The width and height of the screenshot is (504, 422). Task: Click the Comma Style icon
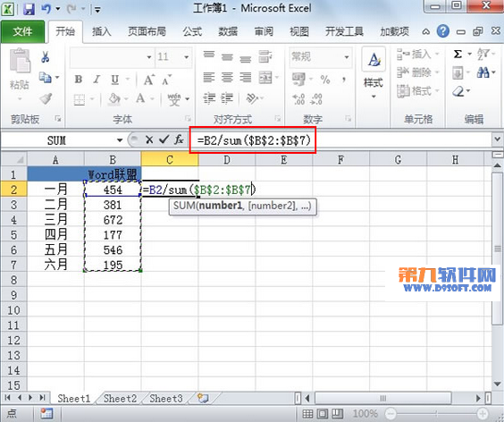344,79
